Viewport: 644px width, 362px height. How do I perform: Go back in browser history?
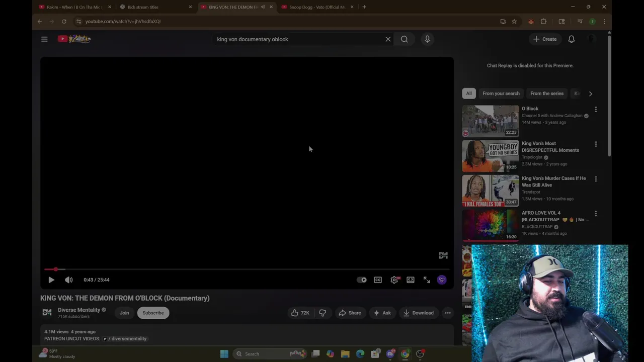pos(40,22)
